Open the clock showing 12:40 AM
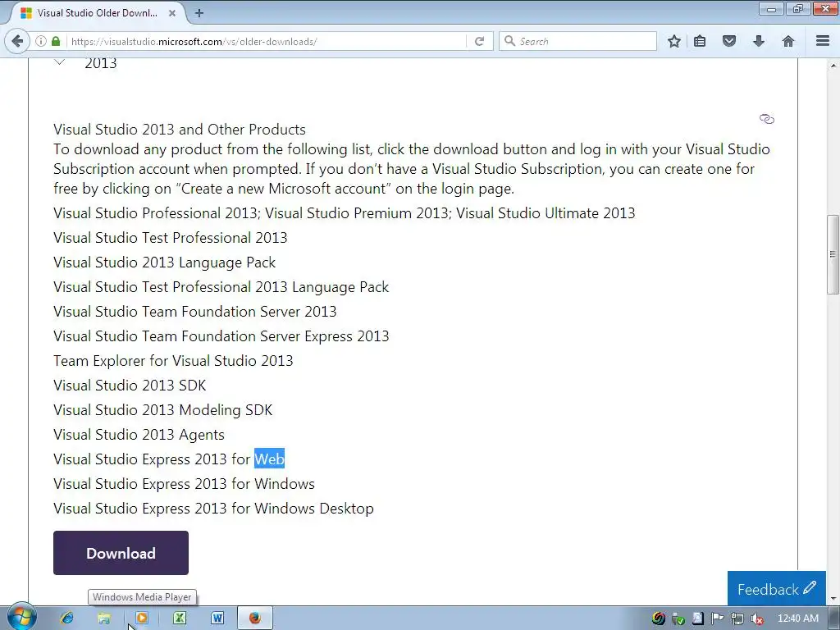This screenshot has height=630, width=840. point(797,619)
